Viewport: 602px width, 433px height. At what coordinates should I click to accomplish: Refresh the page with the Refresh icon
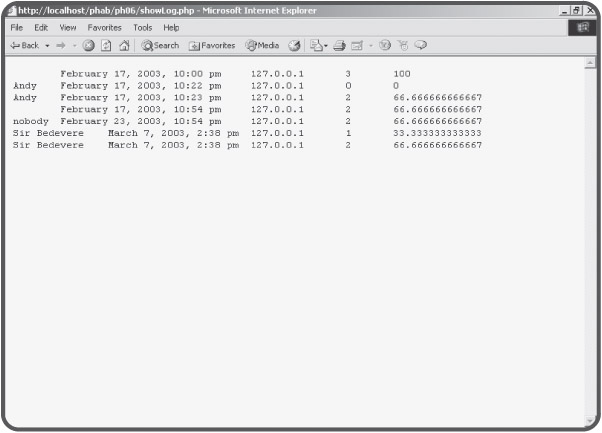104,45
